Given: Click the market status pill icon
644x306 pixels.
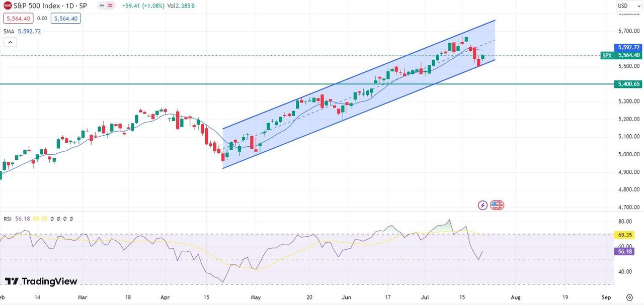Looking at the screenshot, I should point(106,6).
